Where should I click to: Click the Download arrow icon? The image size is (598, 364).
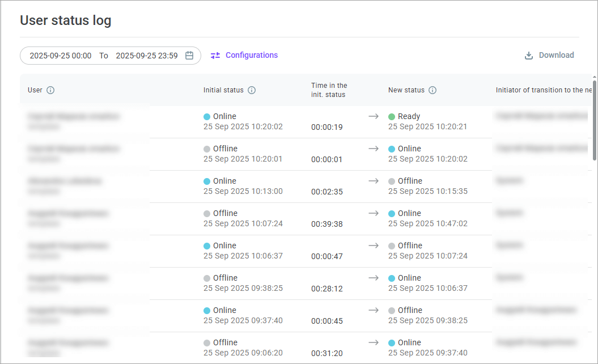(528, 56)
